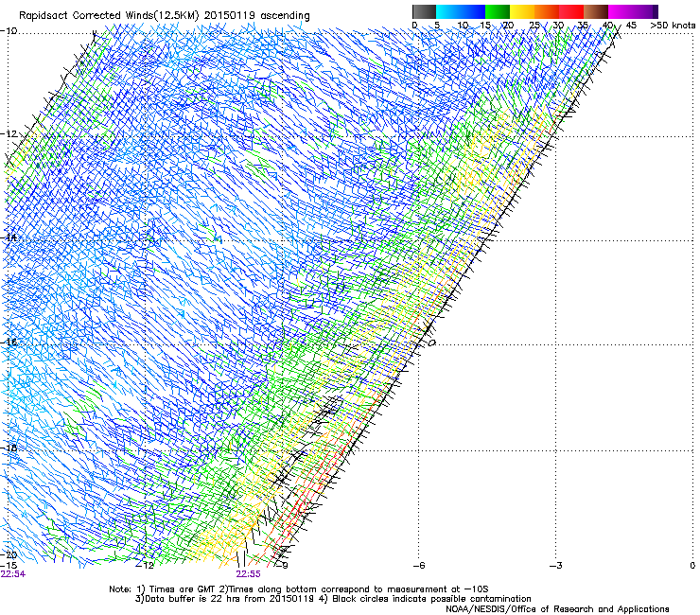The image size is (700, 615).
Task: Click the '-15' longitude axis label
Action: pyautogui.click(x=9, y=565)
